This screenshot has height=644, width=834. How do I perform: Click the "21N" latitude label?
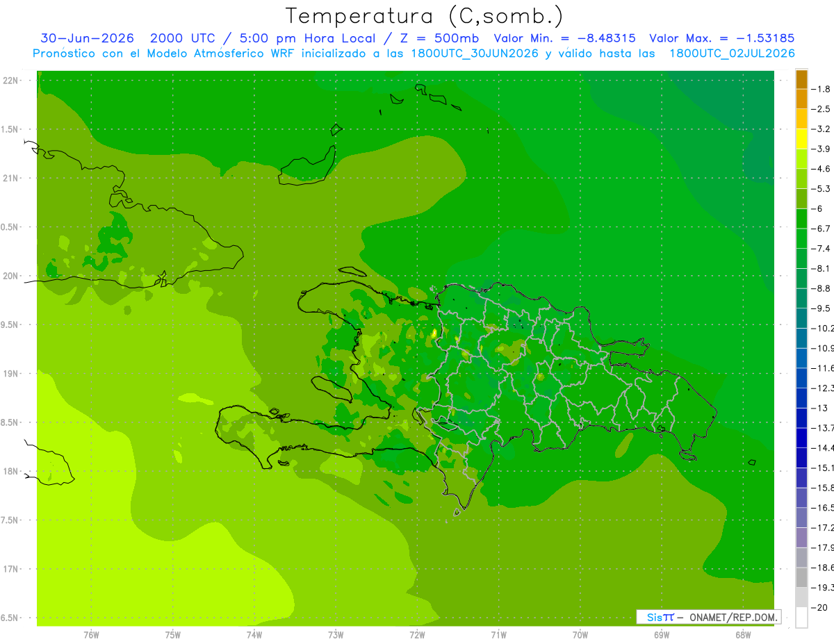click(11, 178)
